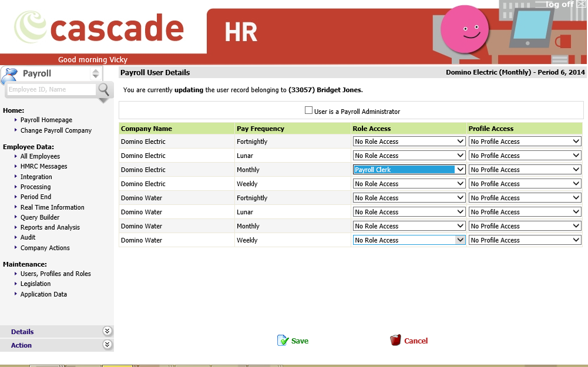Open Role Access dropdown for Domino Electric Weekly
Viewport: 588px width, 367px height.
coord(409,184)
